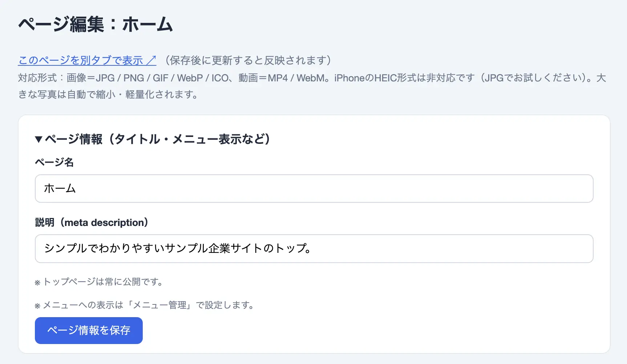Click the トップページは常に公開です note text
The width and height of the screenshot is (627, 364).
click(103, 282)
